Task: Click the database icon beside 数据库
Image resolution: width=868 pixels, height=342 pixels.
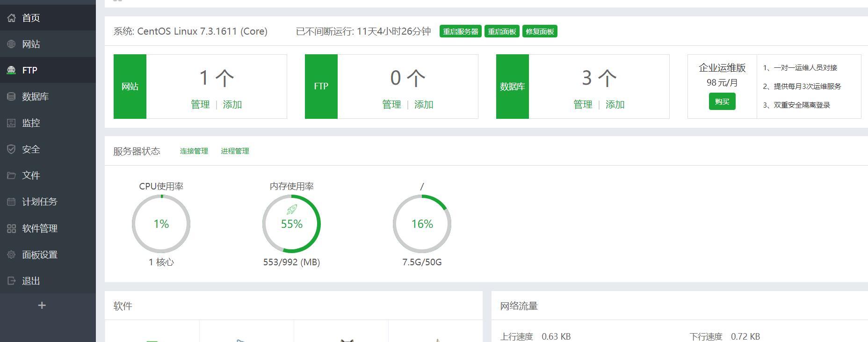Action: (12, 96)
